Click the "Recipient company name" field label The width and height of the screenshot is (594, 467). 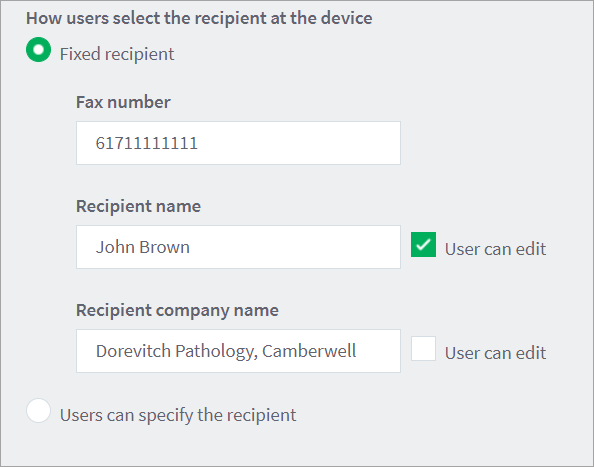pyautogui.click(x=177, y=310)
